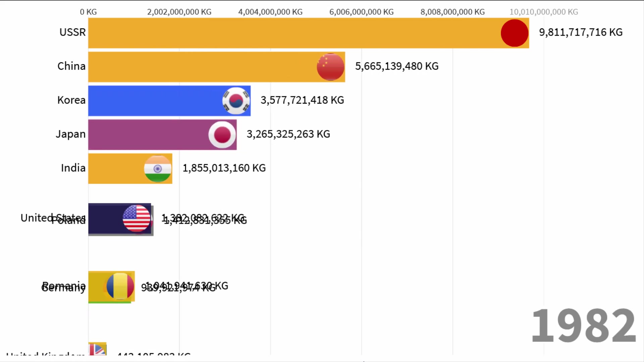Click the Japan purple bar
This screenshot has width=644, height=362.
(x=162, y=135)
